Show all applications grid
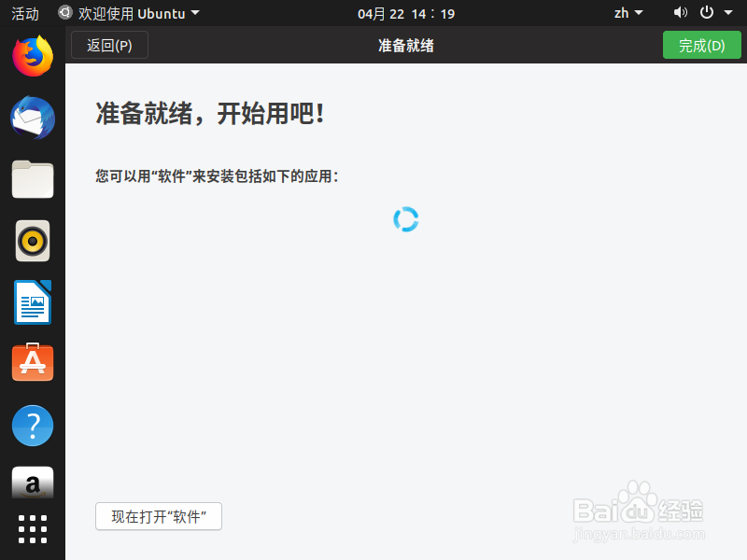This screenshot has width=747, height=560. (x=33, y=529)
